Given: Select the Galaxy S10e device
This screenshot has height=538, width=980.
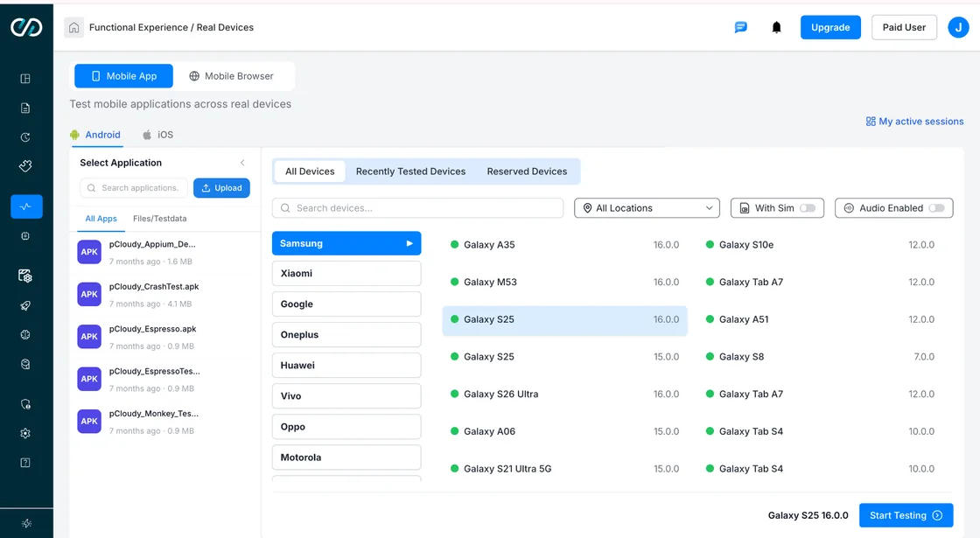Looking at the screenshot, I should pyautogui.click(x=820, y=245).
